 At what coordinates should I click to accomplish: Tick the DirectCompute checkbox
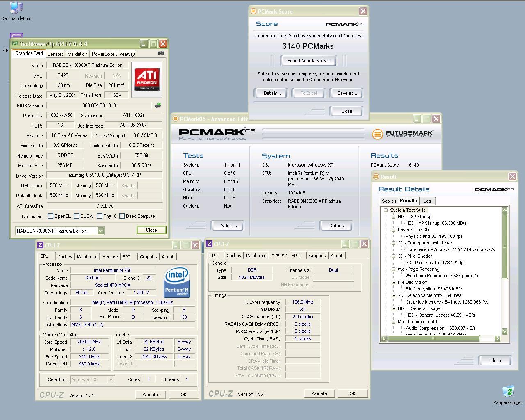[x=122, y=216]
